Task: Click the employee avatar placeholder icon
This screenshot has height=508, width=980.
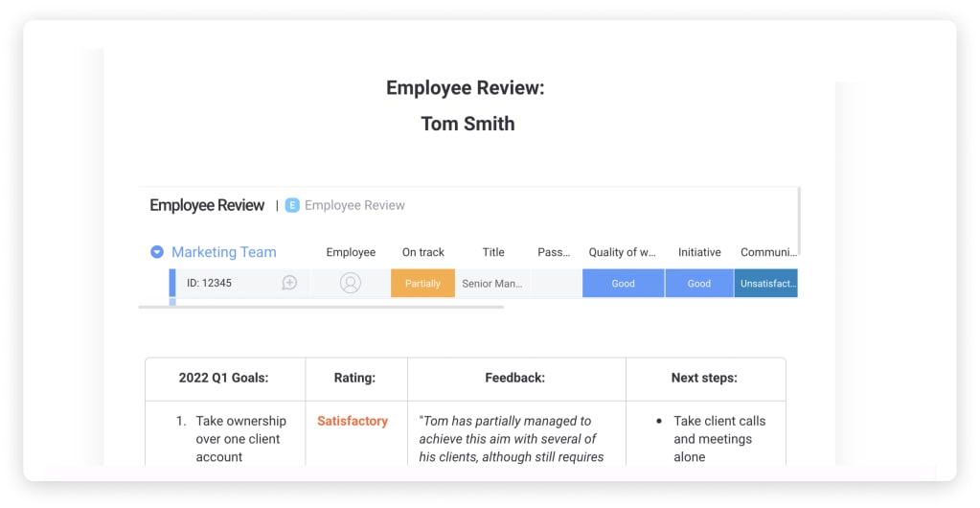Action: click(x=351, y=283)
